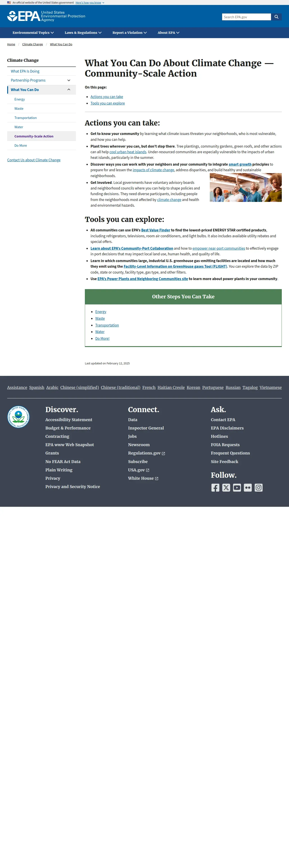This screenshot has width=289, height=868.
Task: Expand 'Here's how you know' banner
Action: click(90, 2)
